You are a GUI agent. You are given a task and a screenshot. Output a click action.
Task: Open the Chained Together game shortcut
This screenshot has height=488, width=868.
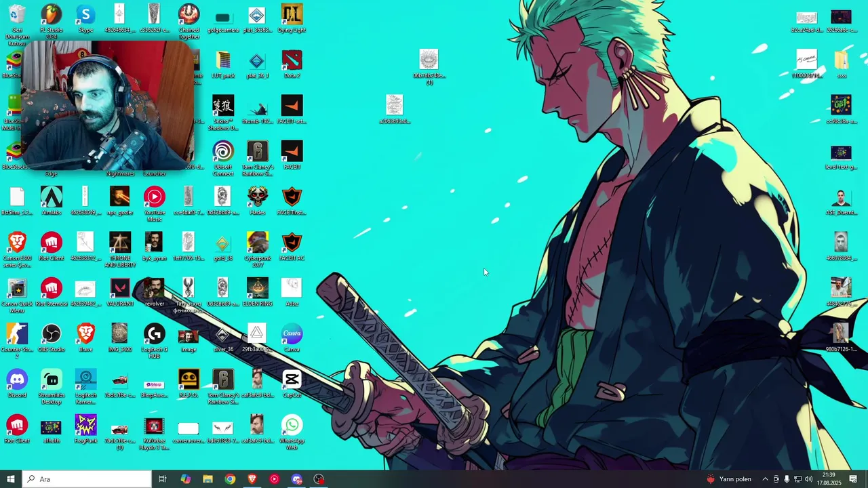point(189,20)
